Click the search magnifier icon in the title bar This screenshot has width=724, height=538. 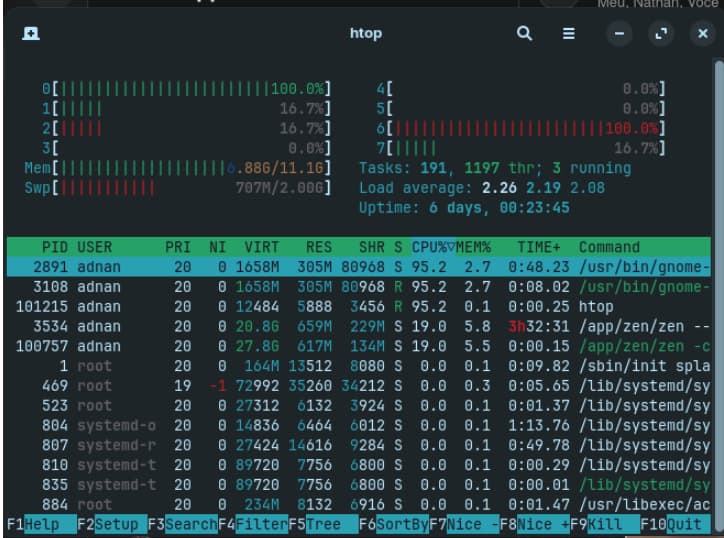524,33
